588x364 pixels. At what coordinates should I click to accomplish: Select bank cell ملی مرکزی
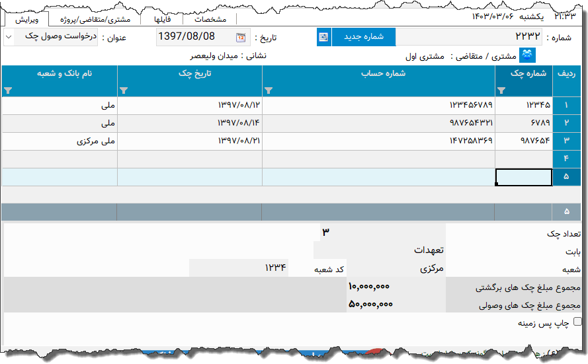tap(60, 141)
